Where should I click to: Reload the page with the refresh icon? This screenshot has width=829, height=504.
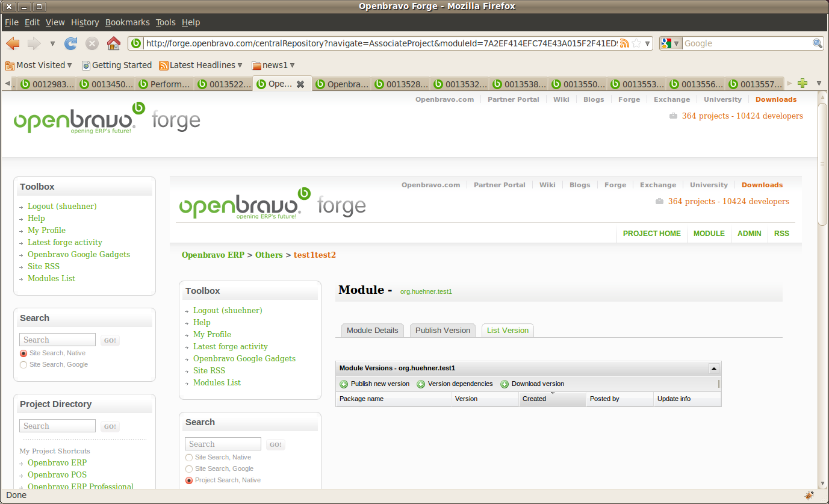point(71,43)
